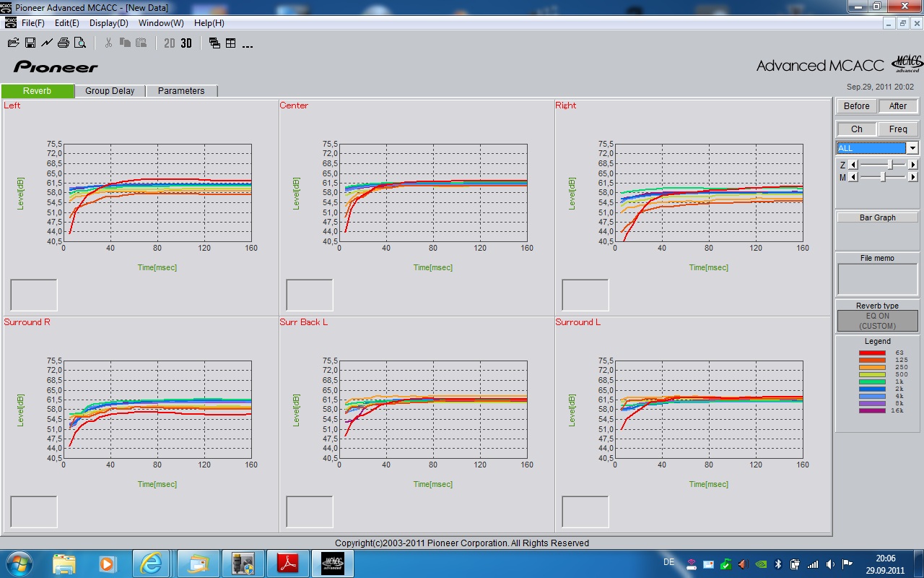Open the Display(D) menu
The width and height of the screenshot is (924, 578).
(109, 23)
